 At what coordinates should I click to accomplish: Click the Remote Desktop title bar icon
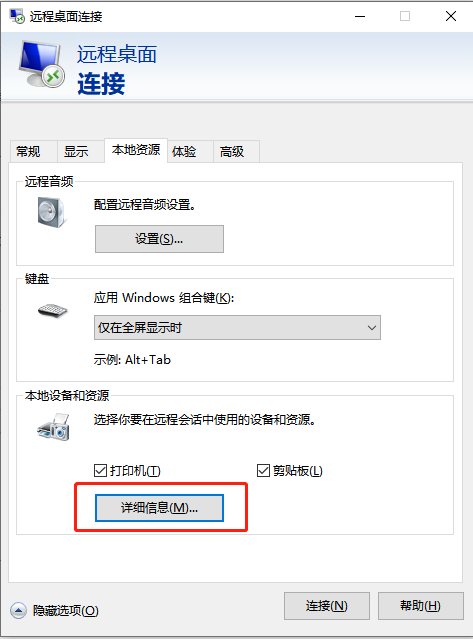17,16
